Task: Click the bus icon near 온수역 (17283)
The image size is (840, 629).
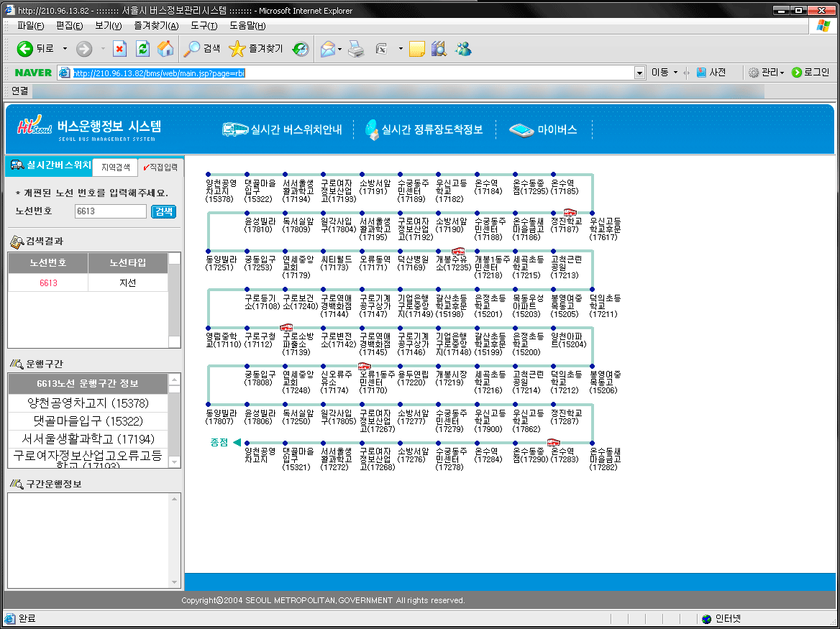Action: coord(553,443)
